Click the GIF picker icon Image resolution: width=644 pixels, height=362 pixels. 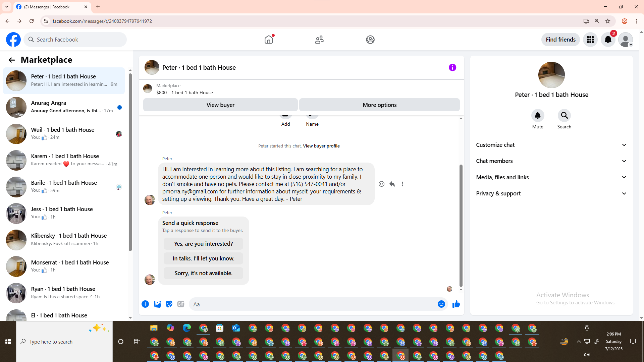[181, 304]
